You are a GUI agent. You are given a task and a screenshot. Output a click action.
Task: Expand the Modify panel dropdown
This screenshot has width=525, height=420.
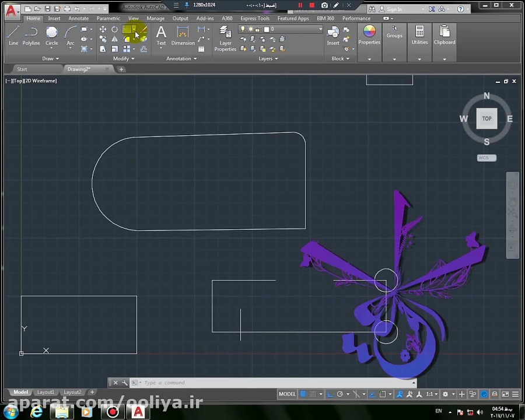pyautogui.click(x=124, y=58)
